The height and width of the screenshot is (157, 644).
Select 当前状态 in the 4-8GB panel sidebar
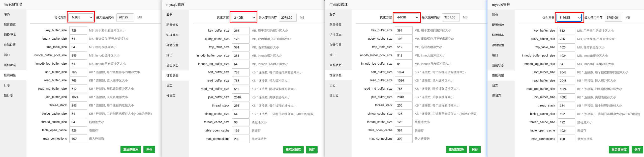click(335, 65)
